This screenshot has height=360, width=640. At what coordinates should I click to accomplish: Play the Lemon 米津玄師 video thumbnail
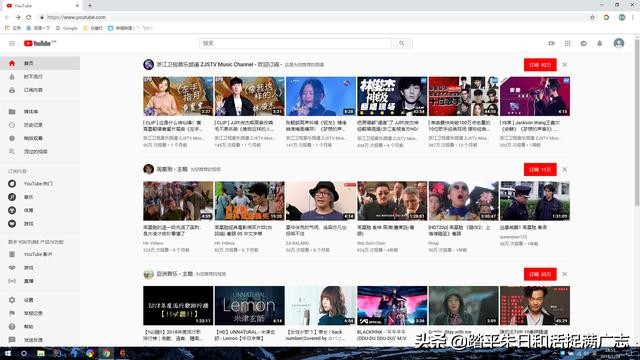pos(249,306)
